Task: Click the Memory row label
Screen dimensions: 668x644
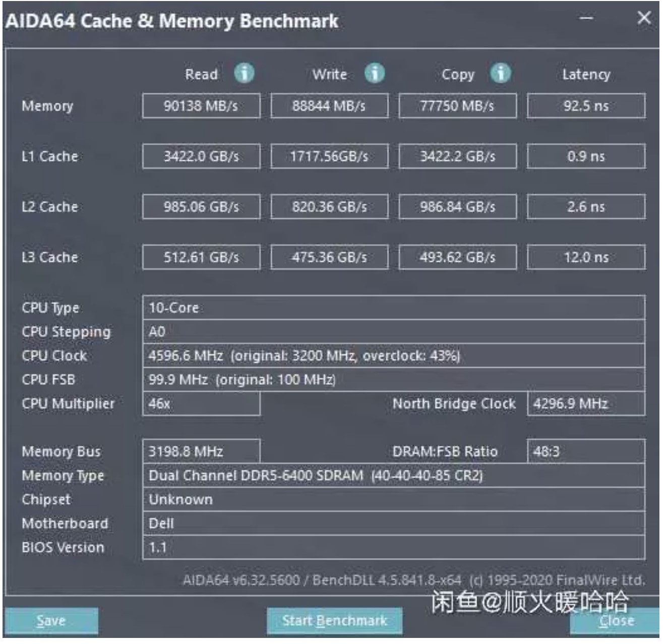Action: tap(47, 106)
